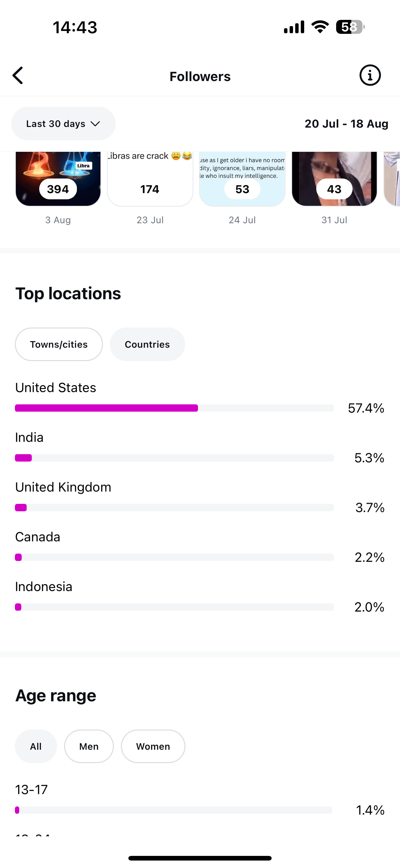Viewport: 400px width, 868px height.
Task: Filter age range by Women
Action: pyautogui.click(x=153, y=746)
